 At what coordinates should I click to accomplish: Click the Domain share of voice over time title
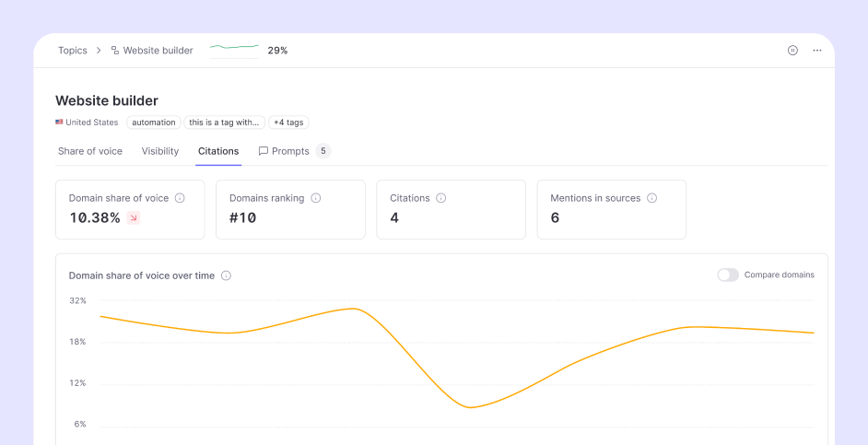(142, 275)
